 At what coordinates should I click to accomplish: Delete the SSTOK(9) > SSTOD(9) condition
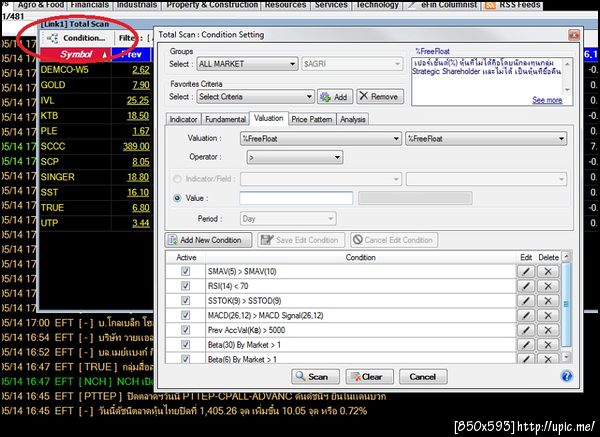coord(548,301)
